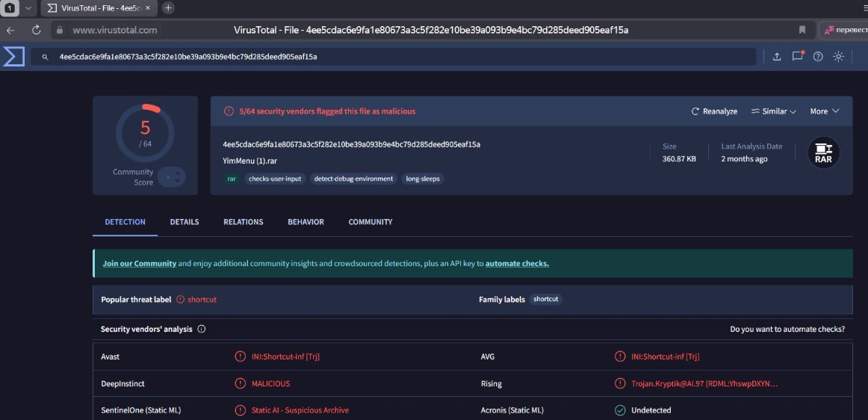Expand the Similar dropdown
Viewport: 868px width, 420px height.
[773, 111]
